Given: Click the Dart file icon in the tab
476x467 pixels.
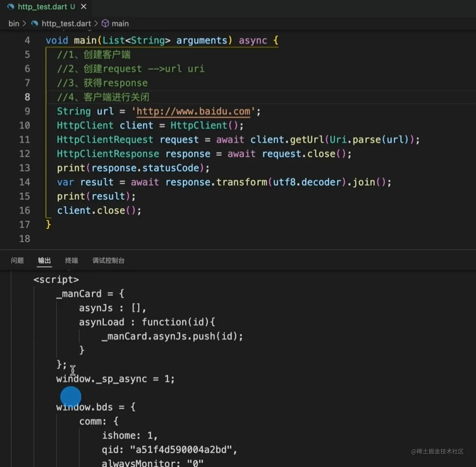Looking at the screenshot, I should tap(11, 7).
